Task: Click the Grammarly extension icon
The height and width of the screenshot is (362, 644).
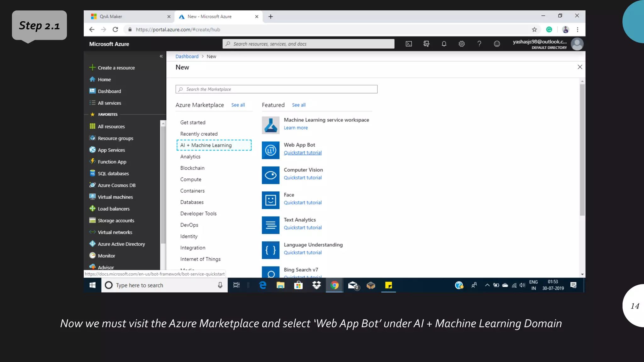Action: [x=549, y=30]
